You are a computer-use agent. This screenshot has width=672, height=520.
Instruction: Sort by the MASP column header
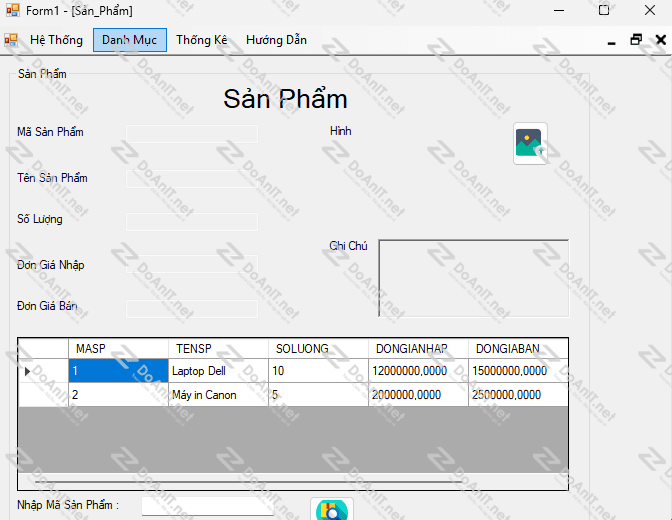point(118,349)
